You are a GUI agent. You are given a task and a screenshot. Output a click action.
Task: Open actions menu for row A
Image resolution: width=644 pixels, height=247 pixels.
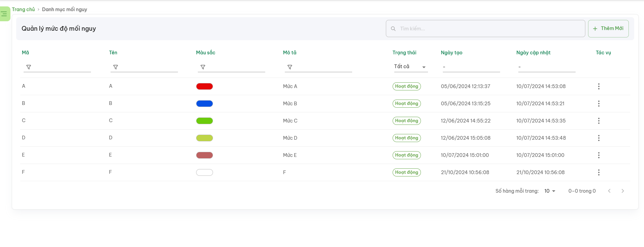click(x=599, y=86)
